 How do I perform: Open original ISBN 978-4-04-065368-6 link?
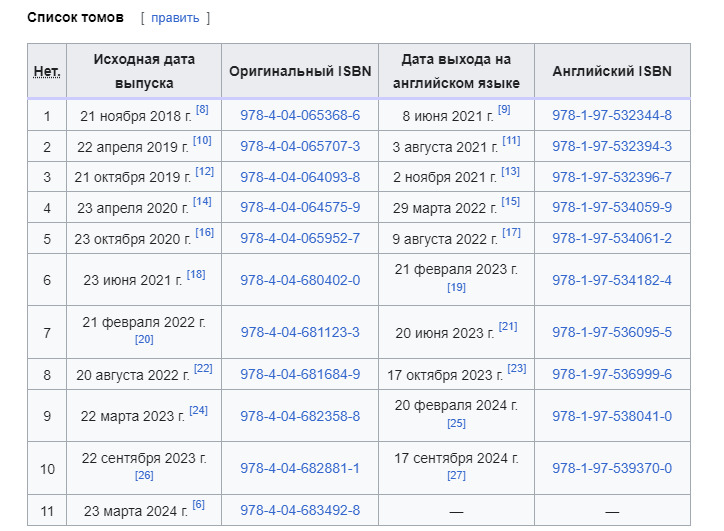point(300,116)
